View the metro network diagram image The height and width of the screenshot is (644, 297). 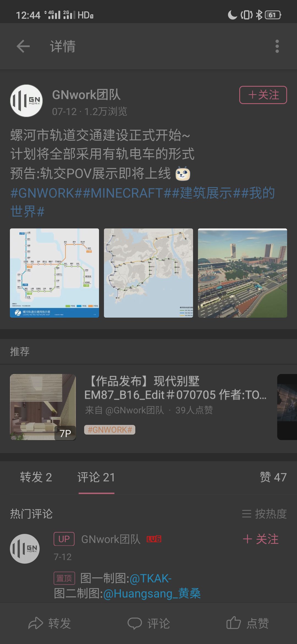pyautogui.click(x=54, y=273)
